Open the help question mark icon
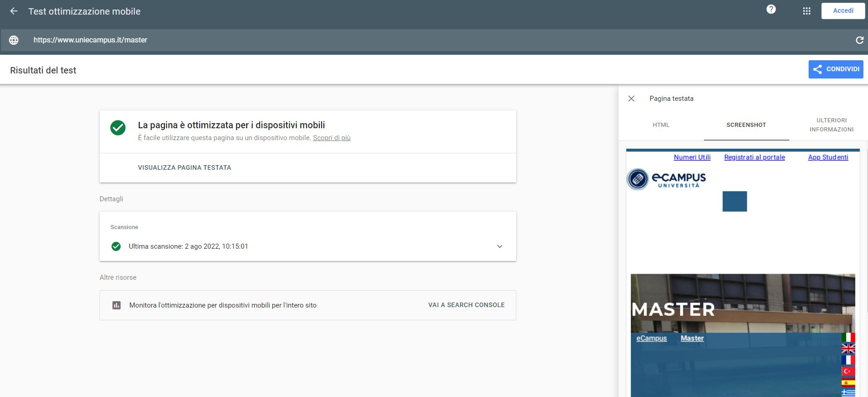Image resolution: width=868 pixels, height=397 pixels. pos(771,10)
